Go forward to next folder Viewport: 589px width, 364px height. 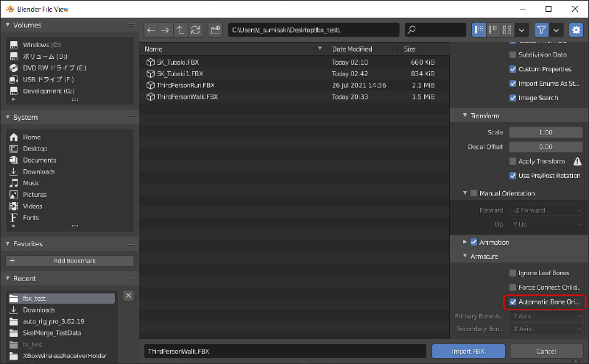pyautogui.click(x=165, y=29)
